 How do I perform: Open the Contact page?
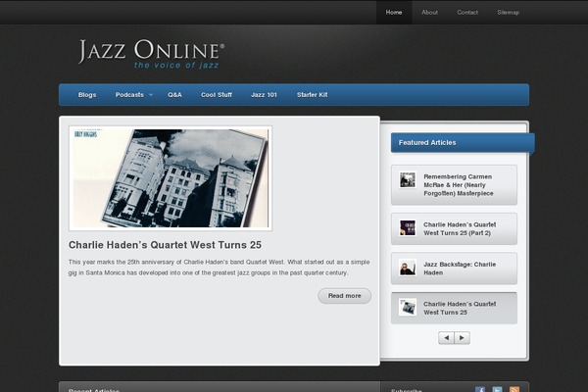coord(467,13)
